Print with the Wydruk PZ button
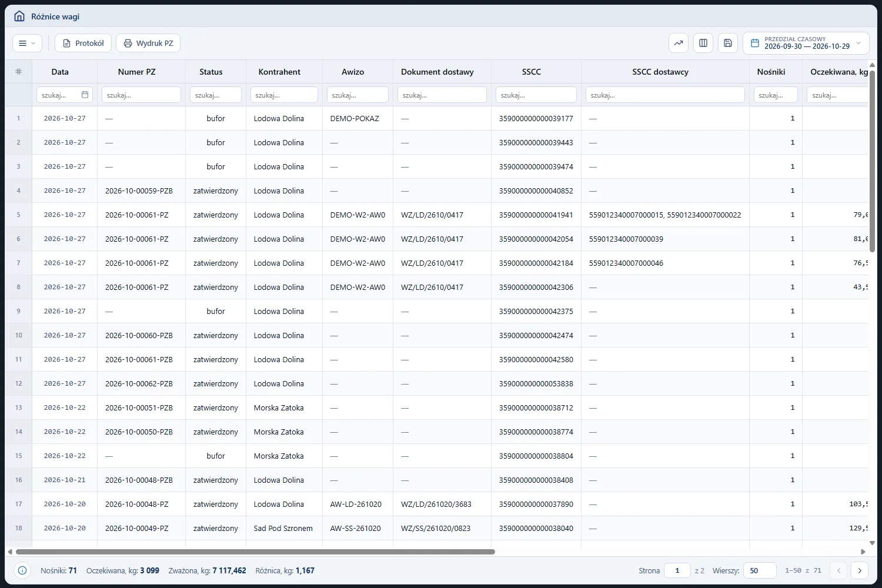This screenshot has height=588, width=882. pyautogui.click(x=148, y=43)
